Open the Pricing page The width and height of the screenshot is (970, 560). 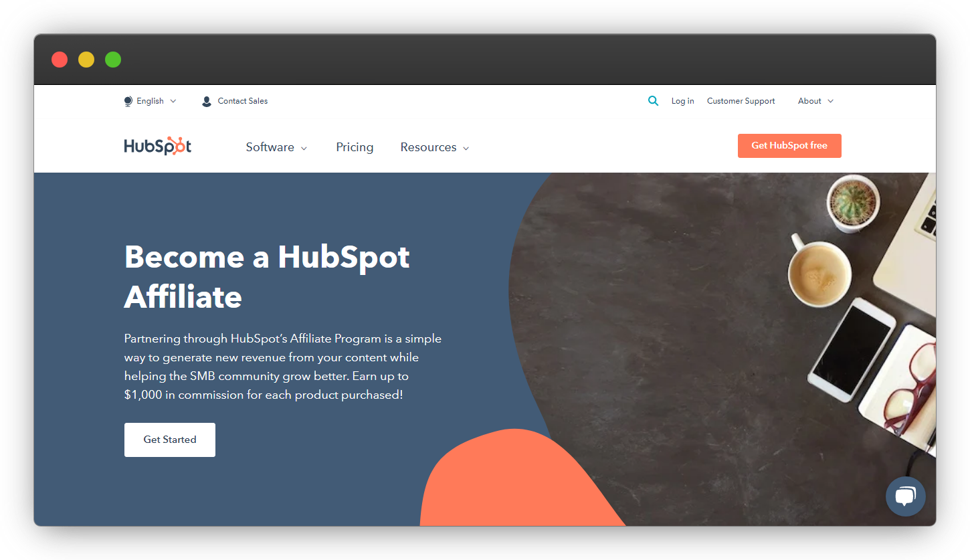coord(355,147)
